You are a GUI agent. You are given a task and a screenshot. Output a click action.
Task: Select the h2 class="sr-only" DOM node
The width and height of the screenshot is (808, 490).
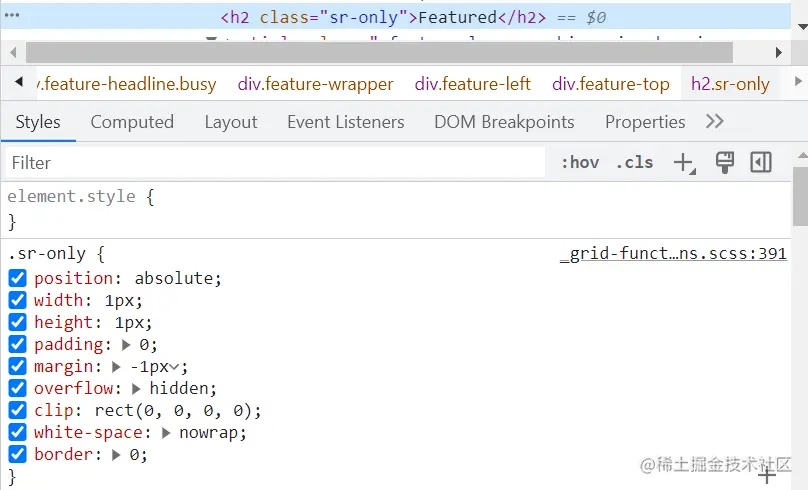396,18
